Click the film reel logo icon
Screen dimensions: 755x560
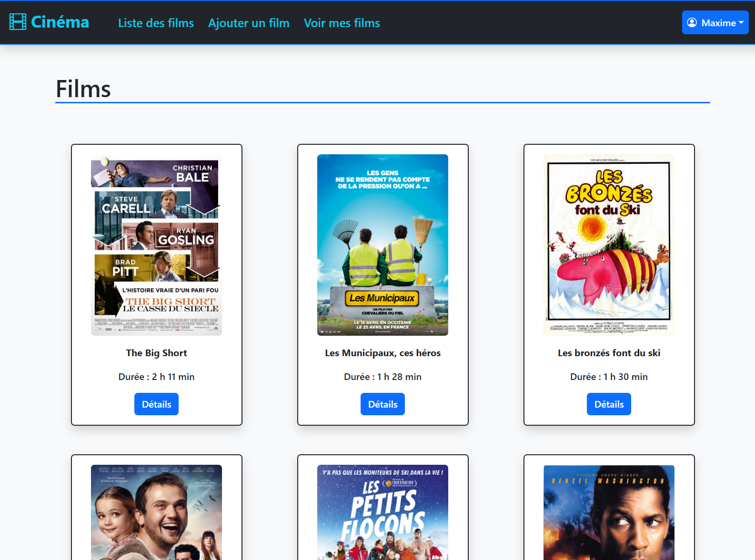18,22
